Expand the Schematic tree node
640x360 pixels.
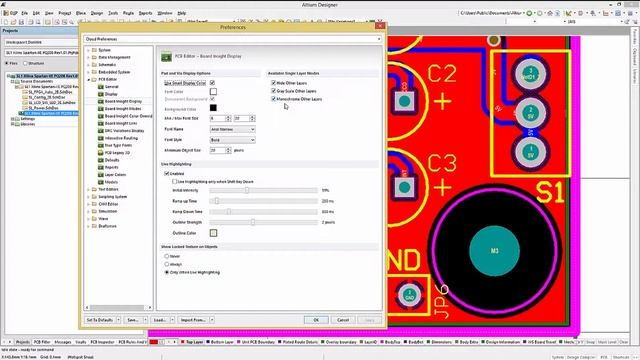pos(88,65)
